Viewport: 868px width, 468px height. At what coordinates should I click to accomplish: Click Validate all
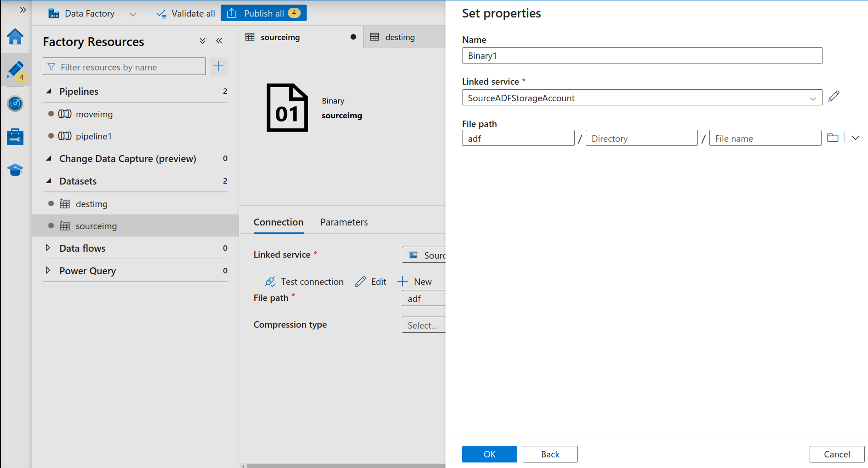click(186, 13)
